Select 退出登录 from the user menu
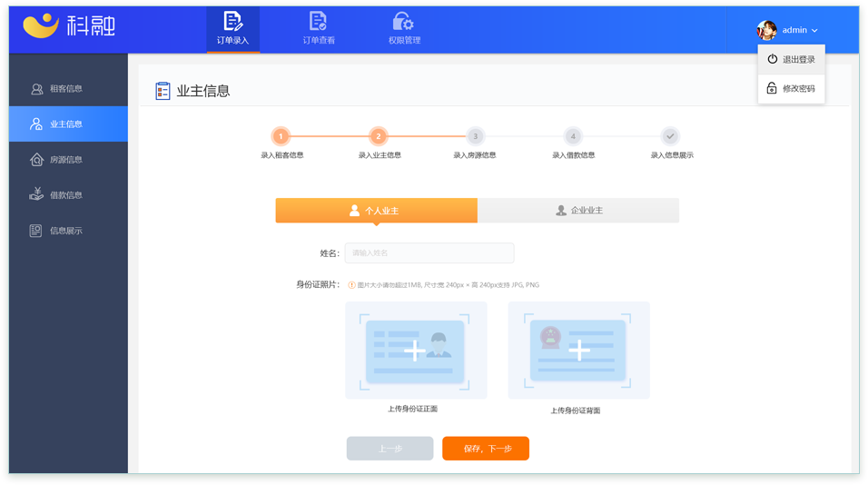The image size is (868, 485). [x=791, y=60]
